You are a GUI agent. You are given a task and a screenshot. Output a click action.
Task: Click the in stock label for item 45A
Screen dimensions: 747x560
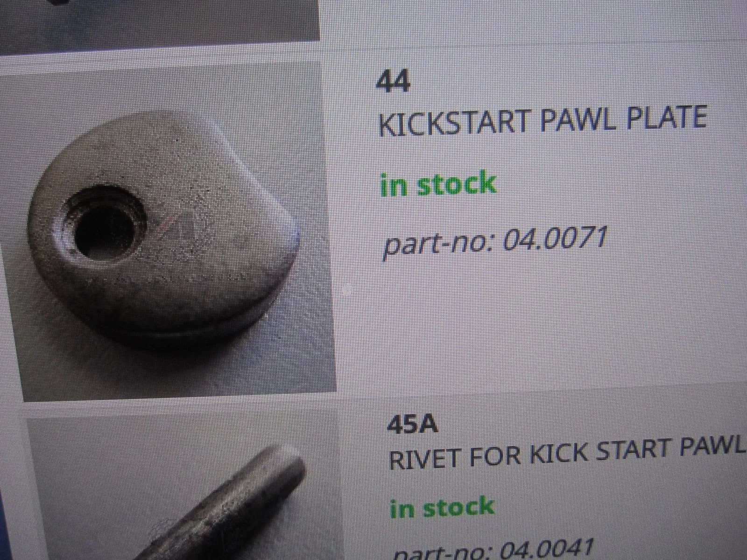point(442,508)
